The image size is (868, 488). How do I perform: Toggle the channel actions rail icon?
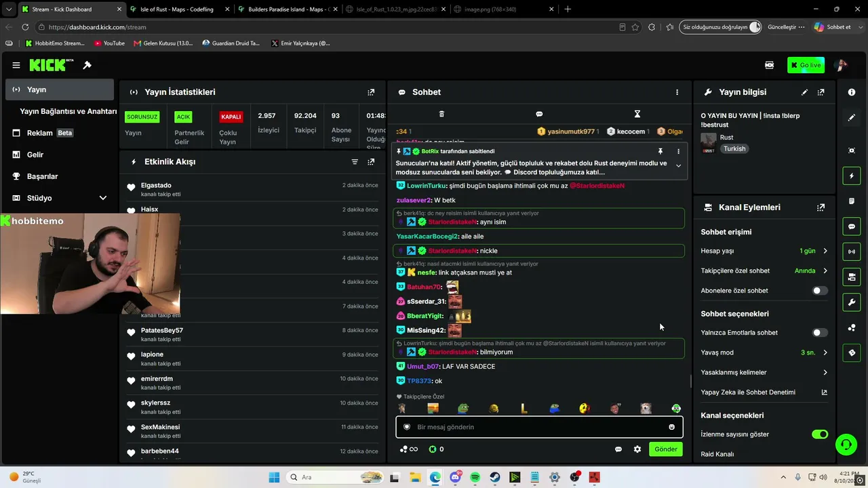[852, 277]
